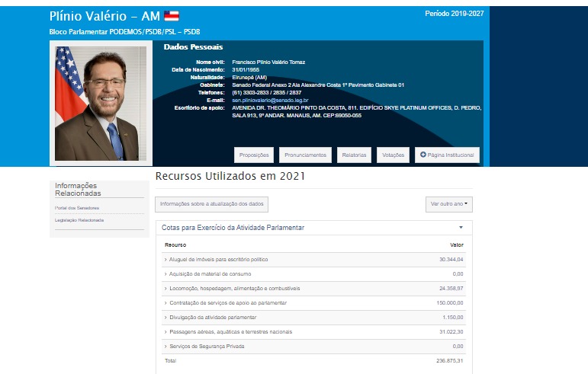The image size is (588, 374).
Task: Click Informações sobre a atualização dos dados
Action: [x=211, y=204]
